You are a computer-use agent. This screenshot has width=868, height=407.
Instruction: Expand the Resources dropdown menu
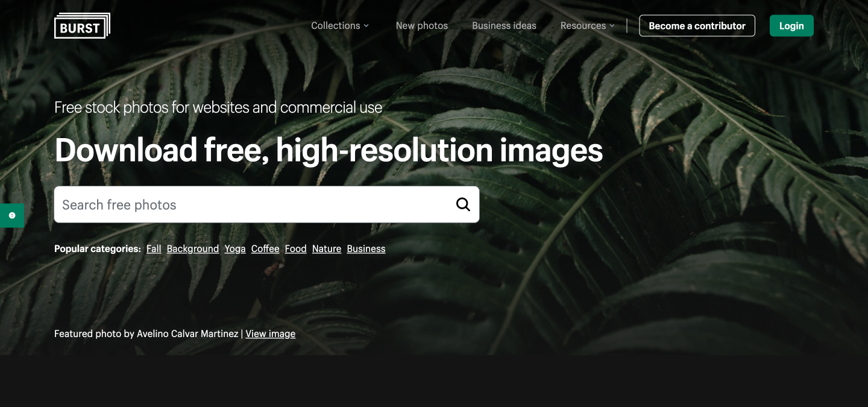point(588,26)
